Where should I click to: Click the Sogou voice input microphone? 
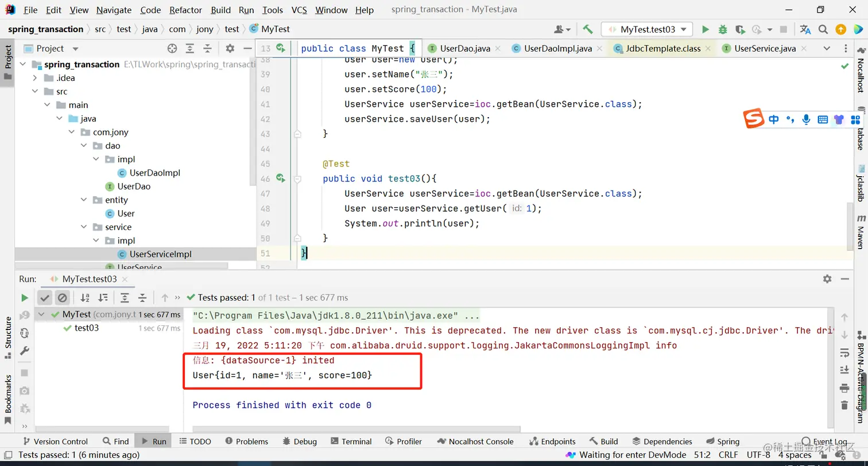(807, 119)
